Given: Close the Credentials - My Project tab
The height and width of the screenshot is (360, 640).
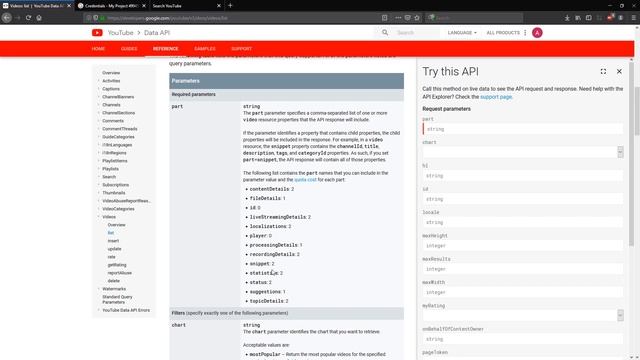Looking at the screenshot, I should [144, 6].
